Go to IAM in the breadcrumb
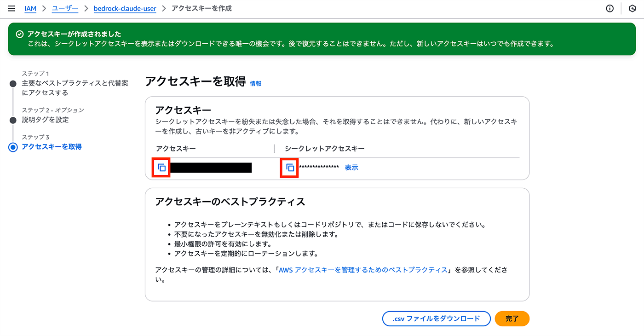644x336 pixels. coord(30,9)
